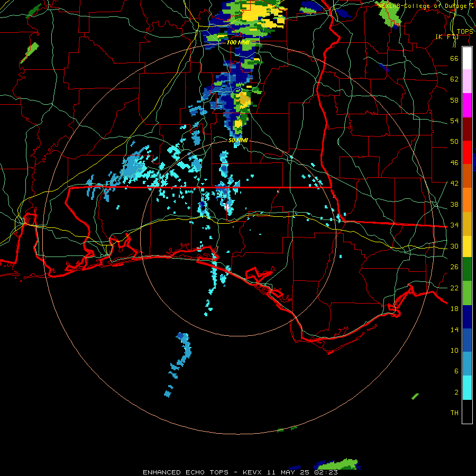The height and width of the screenshot is (476, 476).
Task: Click the "TOPS" legend title
Action: pos(465,32)
